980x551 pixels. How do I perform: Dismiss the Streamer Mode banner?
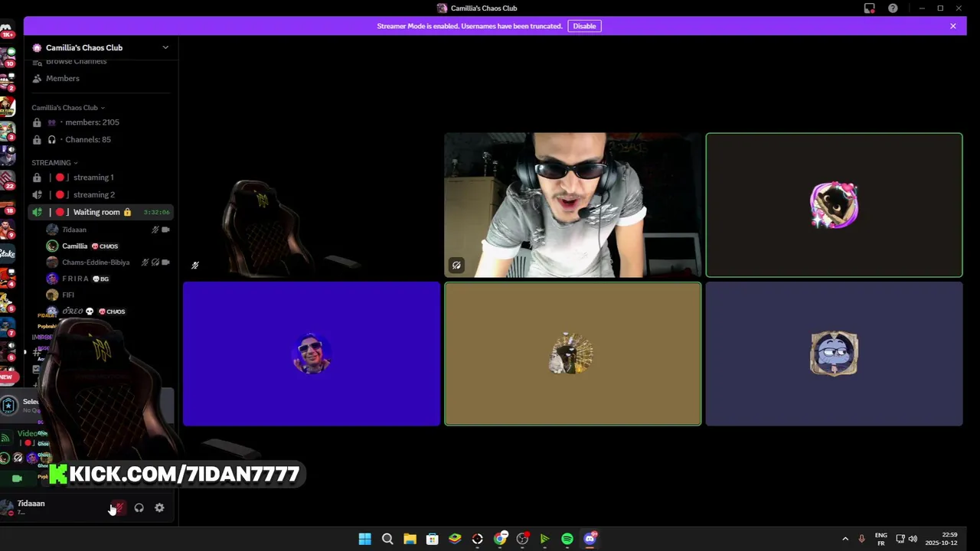pyautogui.click(x=953, y=26)
